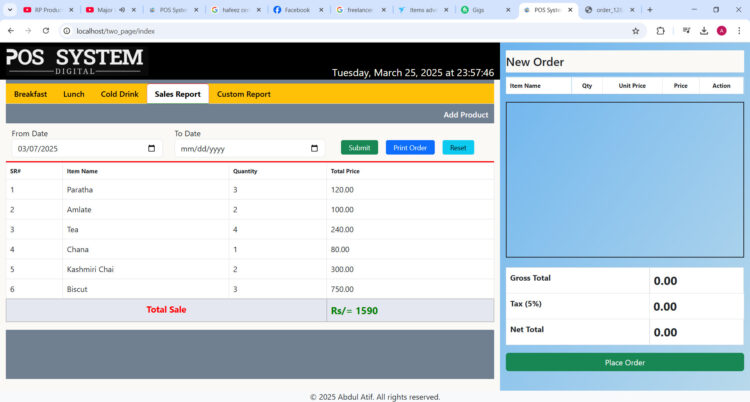Open the browser extensions puzzle icon
Viewport: 750px width, 402px height.
coord(661,31)
